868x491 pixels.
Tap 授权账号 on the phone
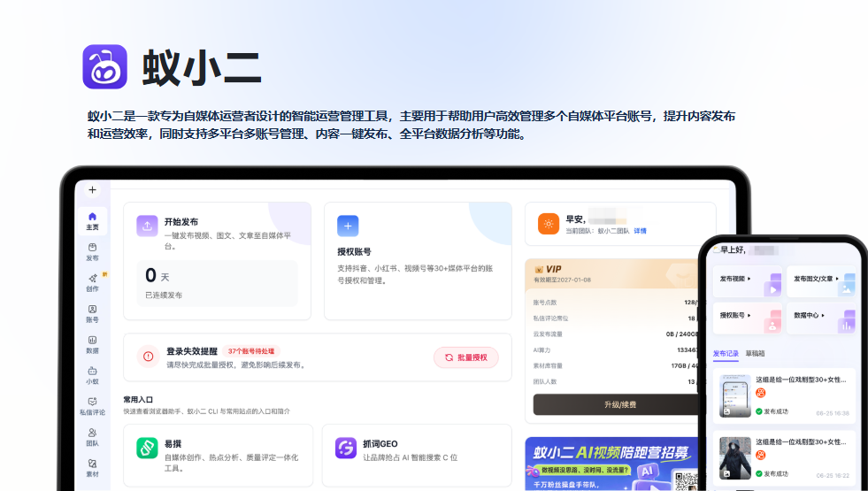click(748, 318)
